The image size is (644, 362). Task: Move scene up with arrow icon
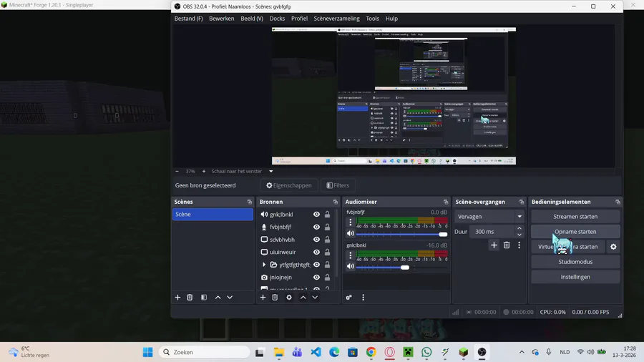[x=218, y=297]
